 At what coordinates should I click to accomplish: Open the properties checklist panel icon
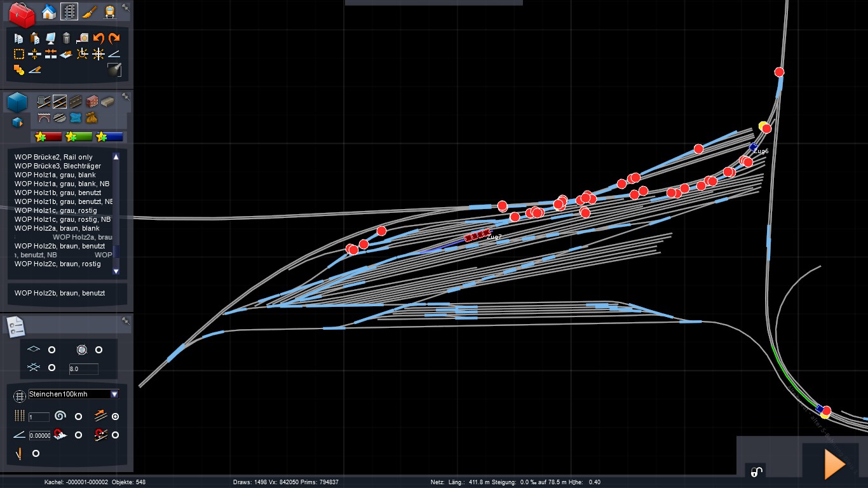point(16,327)
